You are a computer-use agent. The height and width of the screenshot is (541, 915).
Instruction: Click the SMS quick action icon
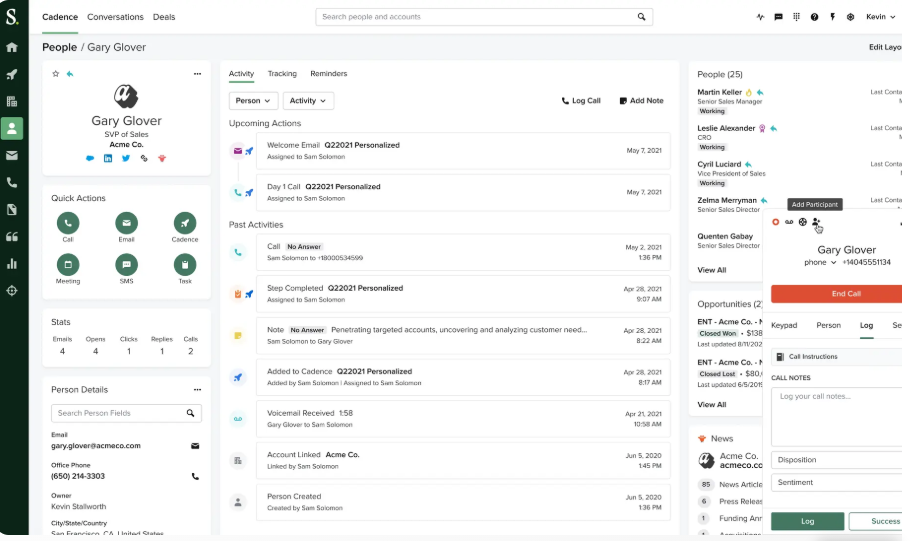point(127,265)
